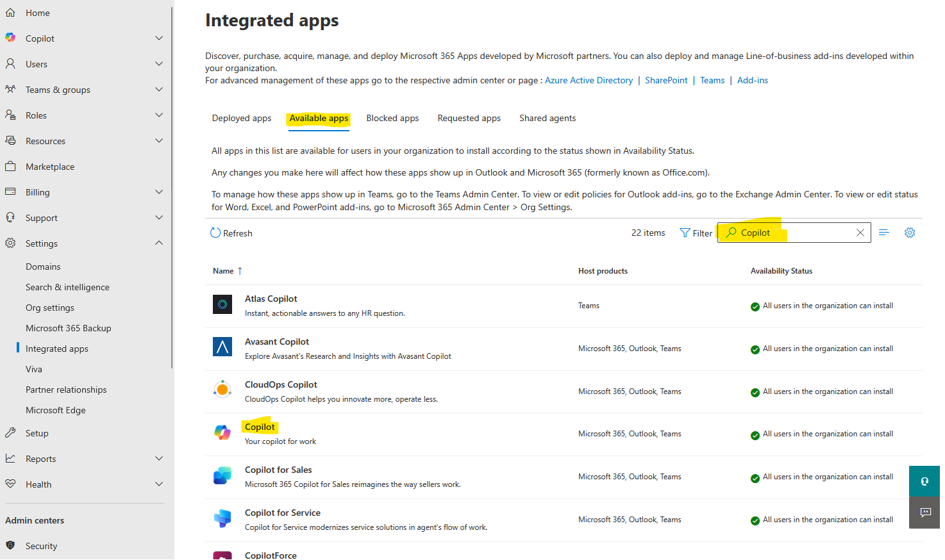Select the Avasant Copilot app icon
Screen dimensions: 945x560
(222, 347)
